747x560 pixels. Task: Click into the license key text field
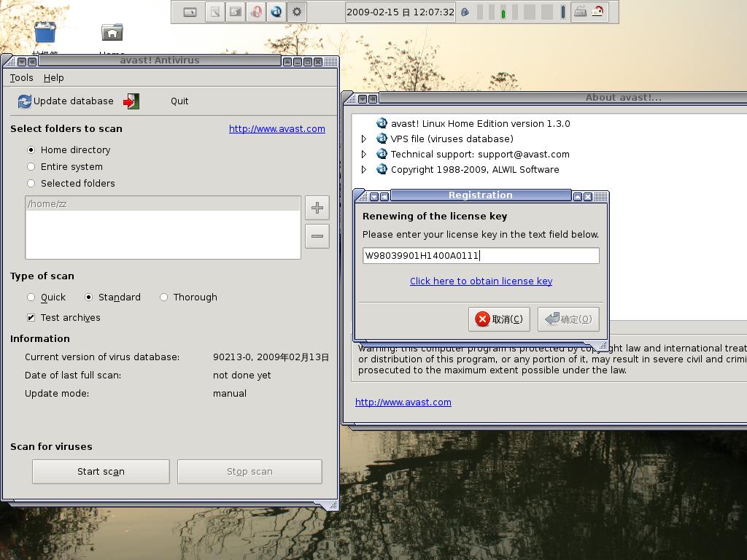point(481,256)
